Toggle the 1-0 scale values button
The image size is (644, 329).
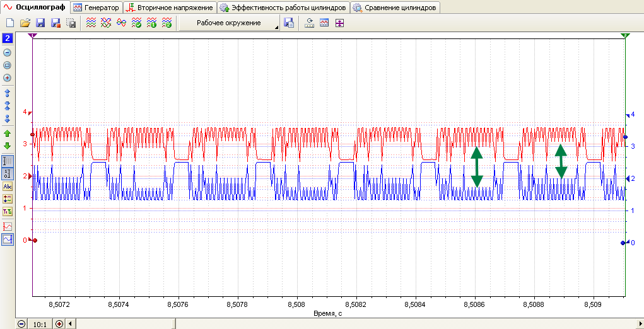[8, 173]
